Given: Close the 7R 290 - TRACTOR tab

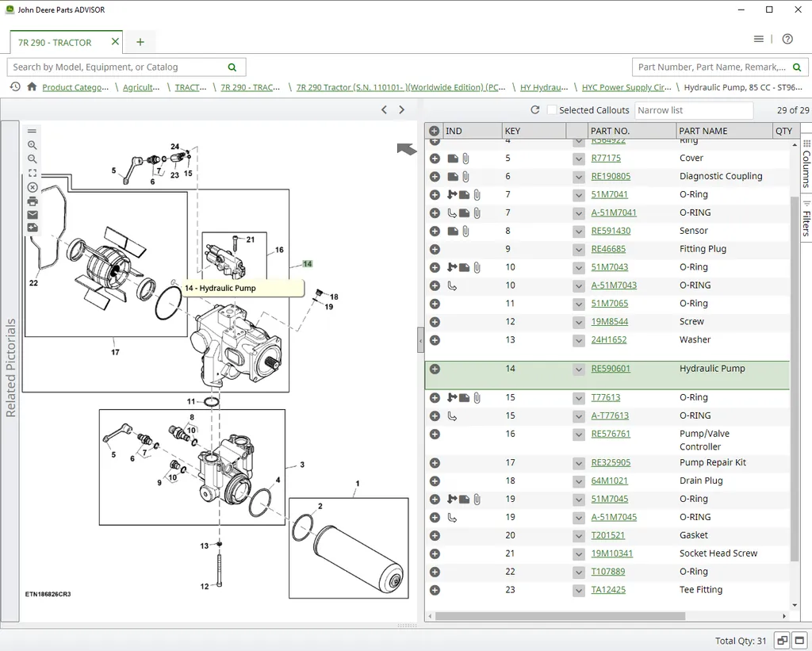Looking at the screenshot, I should [115, 41].
